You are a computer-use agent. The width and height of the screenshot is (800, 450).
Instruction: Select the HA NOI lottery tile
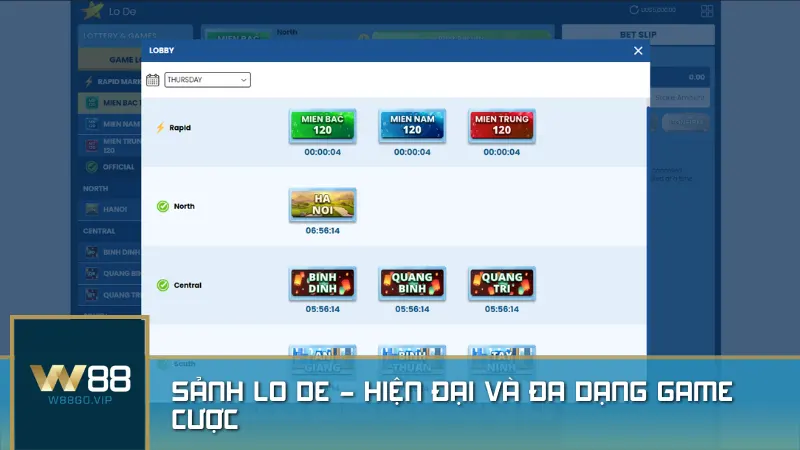coord(322,205)
